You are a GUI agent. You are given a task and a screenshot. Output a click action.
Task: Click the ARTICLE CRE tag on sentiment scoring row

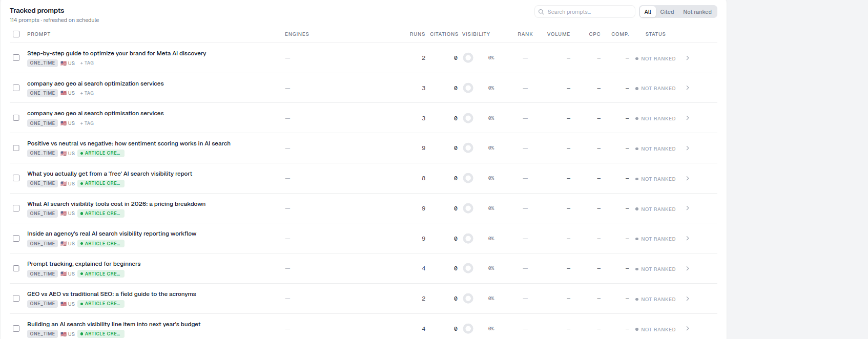(x=101, y=153)
